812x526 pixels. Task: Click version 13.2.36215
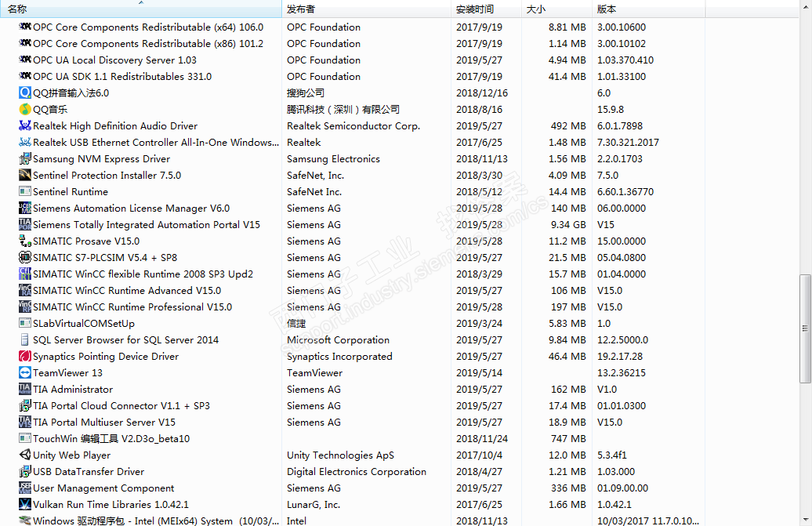tap(621, 373)
